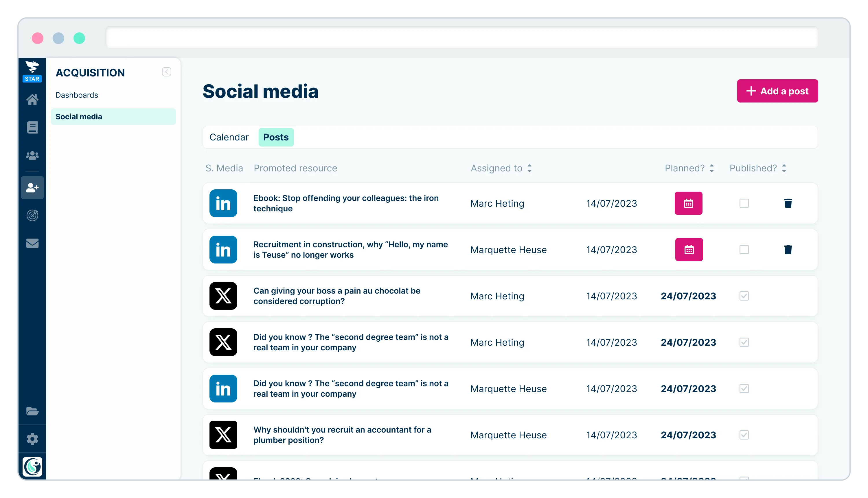Click the red window close dot
Image resolution: width=868 pixels, height=498 pixels.
tap(38, 38)
